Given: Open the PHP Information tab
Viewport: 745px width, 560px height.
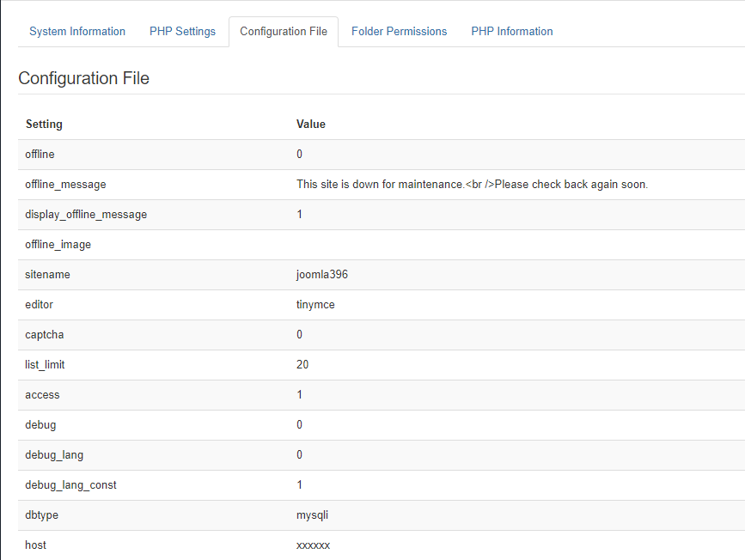Looking at the screenshot, I should (511, 32).
